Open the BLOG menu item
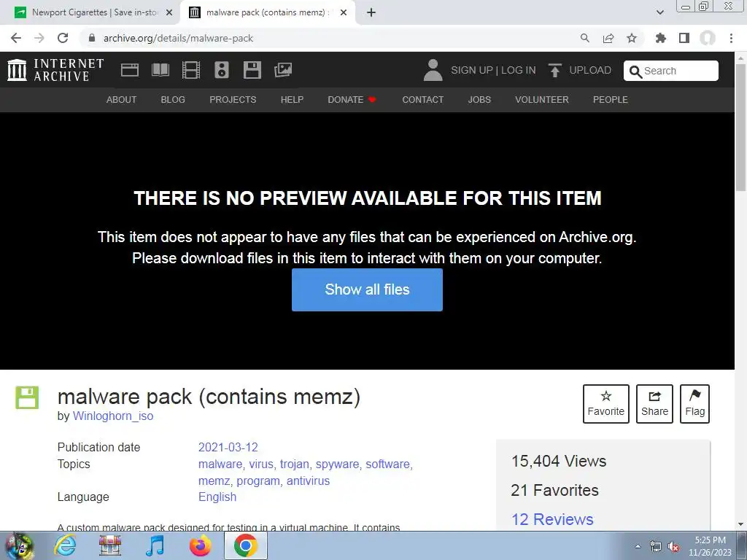Viewport: 747px width, 560px height. [x=173, y=99]
